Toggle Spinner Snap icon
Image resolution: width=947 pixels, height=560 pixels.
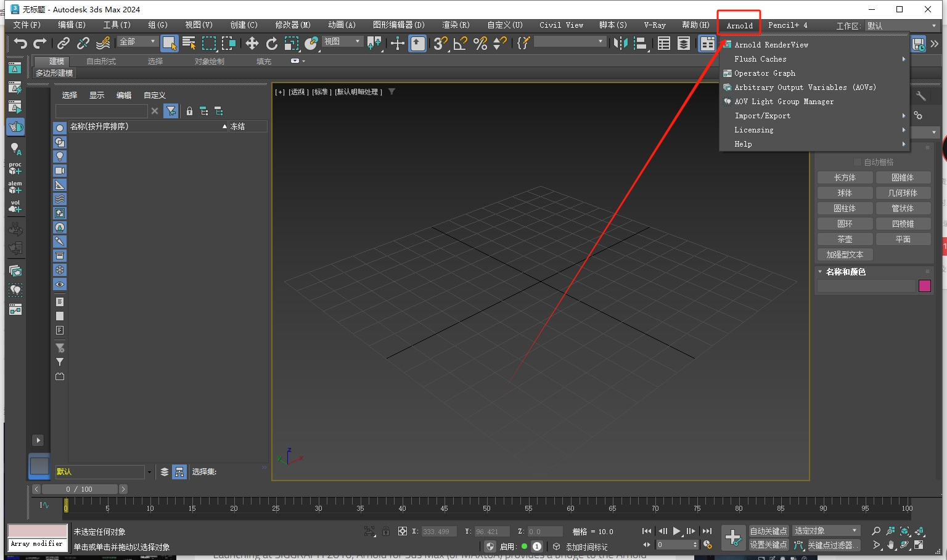pos(500,43)
